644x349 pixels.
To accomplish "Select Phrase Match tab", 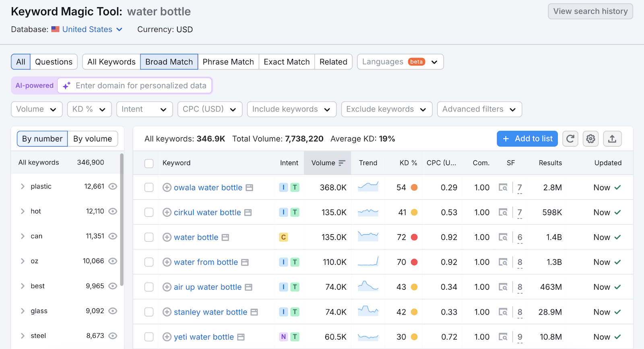I will point(228,62).
